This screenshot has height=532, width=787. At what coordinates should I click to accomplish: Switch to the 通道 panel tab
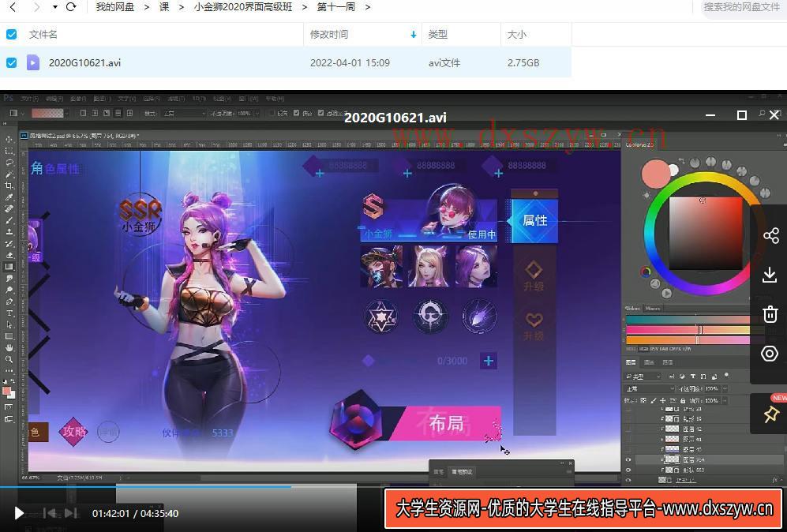pos(649,362)
